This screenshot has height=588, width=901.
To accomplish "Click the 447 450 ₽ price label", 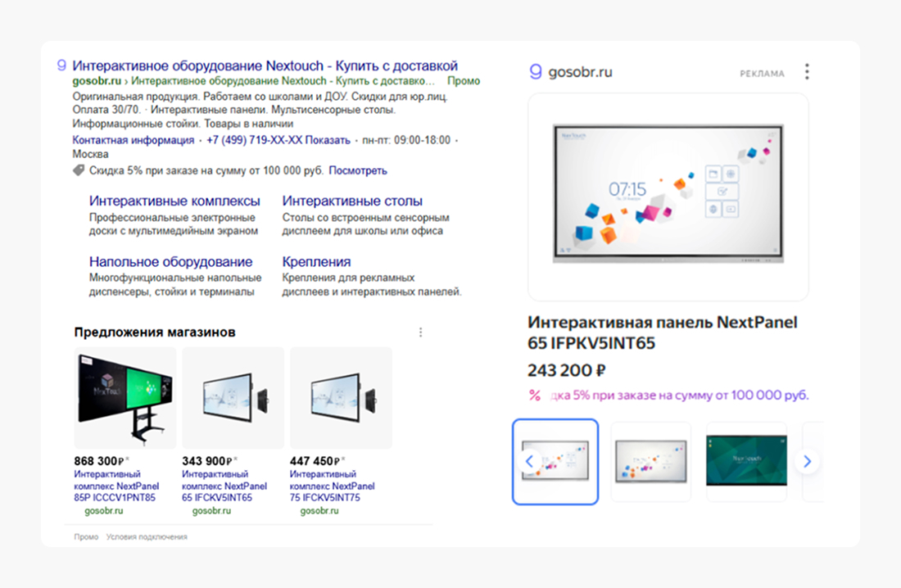I will pyautogui.click(x=315, y=461).
